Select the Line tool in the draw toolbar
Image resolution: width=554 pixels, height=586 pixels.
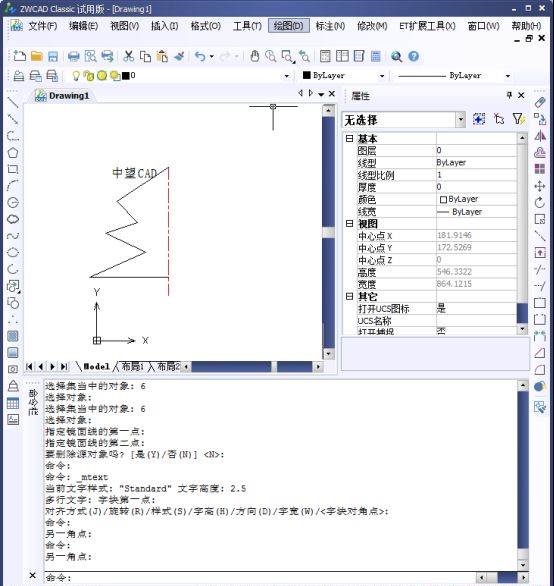[13, 102]
